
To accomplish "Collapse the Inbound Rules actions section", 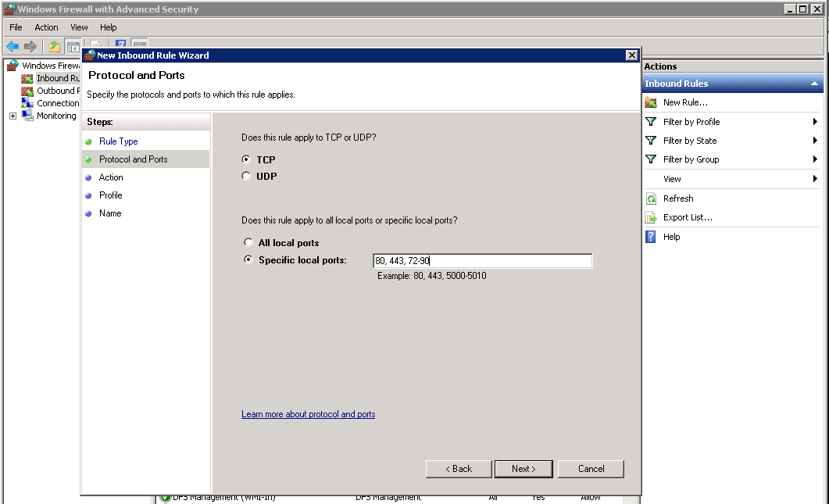I will [x=815, y=84].
